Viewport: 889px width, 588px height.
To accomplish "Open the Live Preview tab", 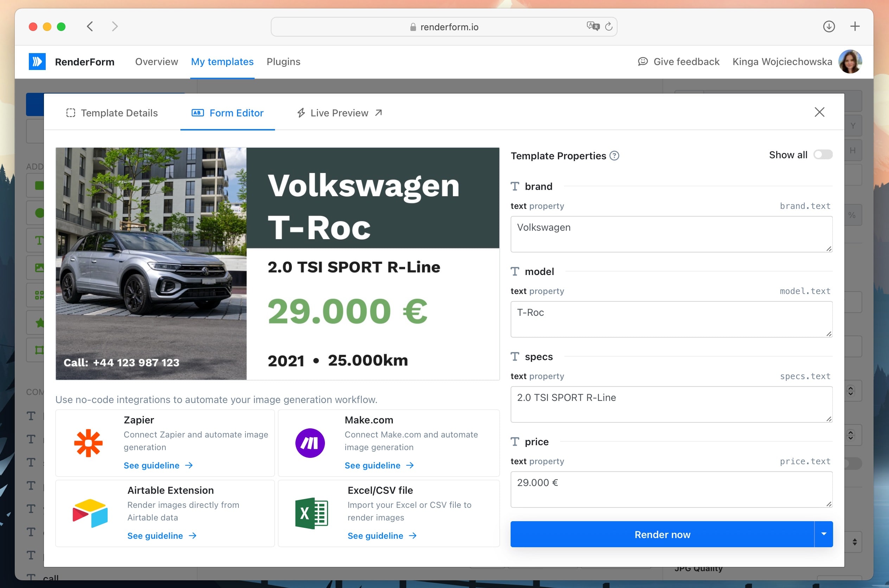I will tap(339, 113).
